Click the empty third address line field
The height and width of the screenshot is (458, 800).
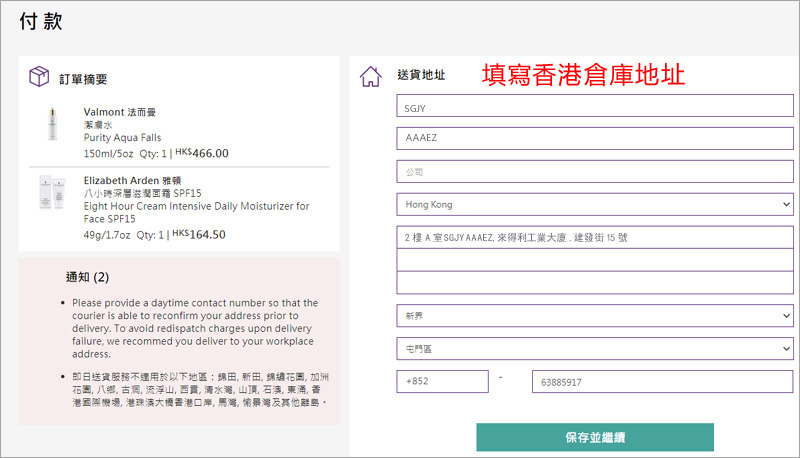pyautogui.click(x=594, y=283)
